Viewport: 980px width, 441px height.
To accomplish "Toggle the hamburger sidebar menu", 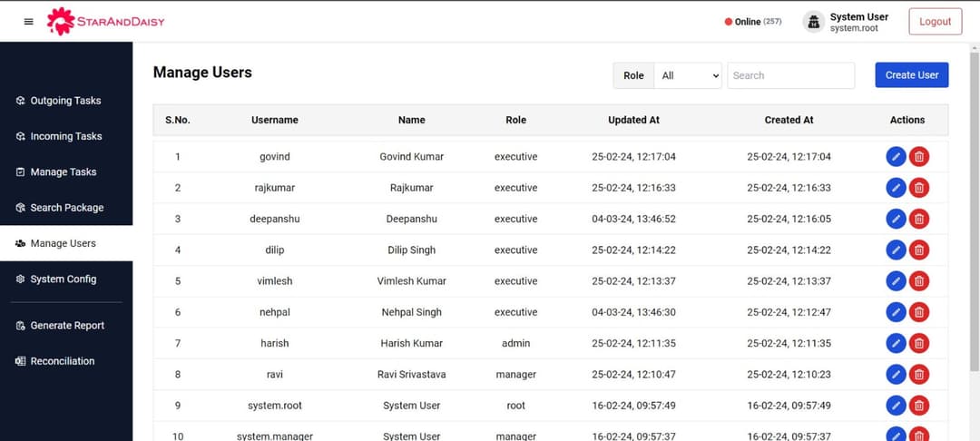I will 28,22.
